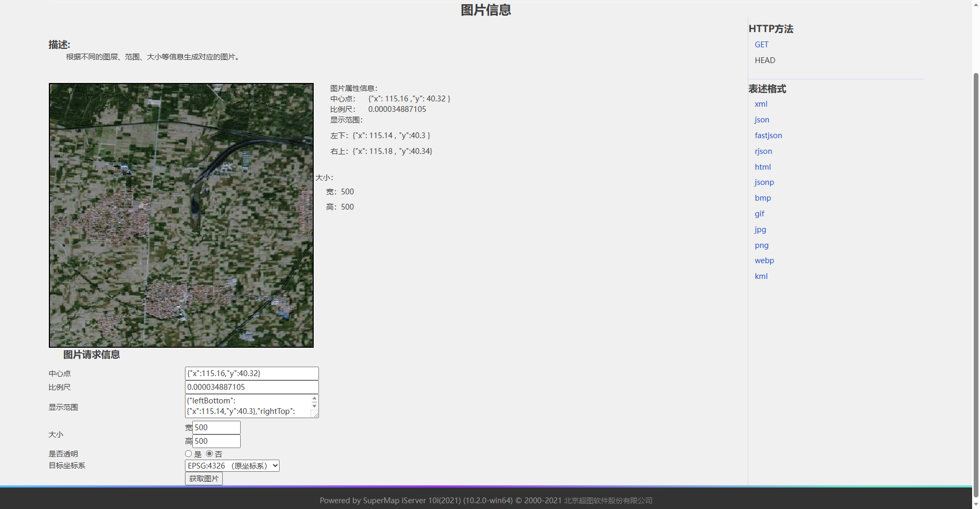Open the bmp format link

[763, 198]
